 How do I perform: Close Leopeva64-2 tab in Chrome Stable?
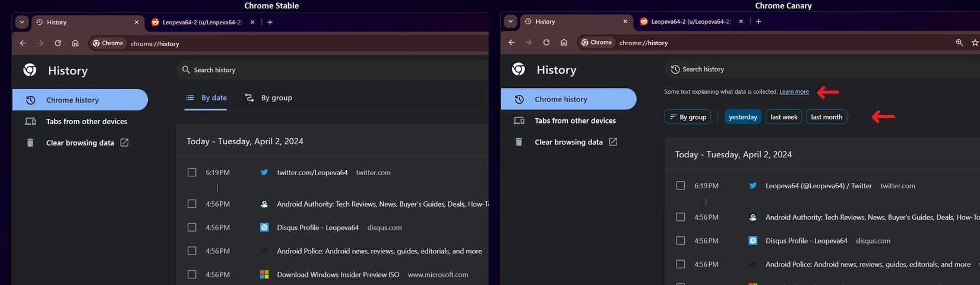pos(252,22)
